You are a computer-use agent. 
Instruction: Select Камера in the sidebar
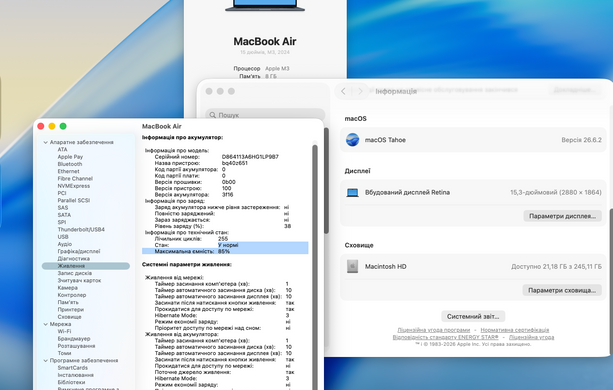[67, 288]
